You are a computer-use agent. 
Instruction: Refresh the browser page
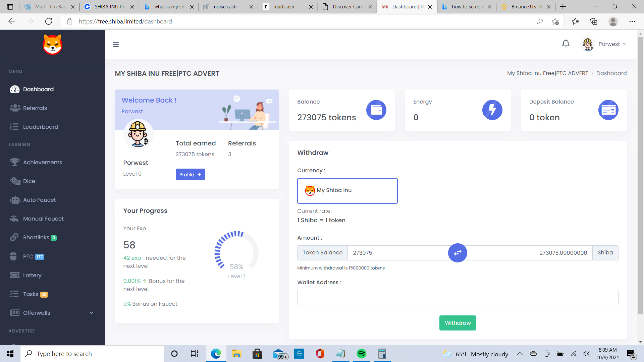pos(49,21)
